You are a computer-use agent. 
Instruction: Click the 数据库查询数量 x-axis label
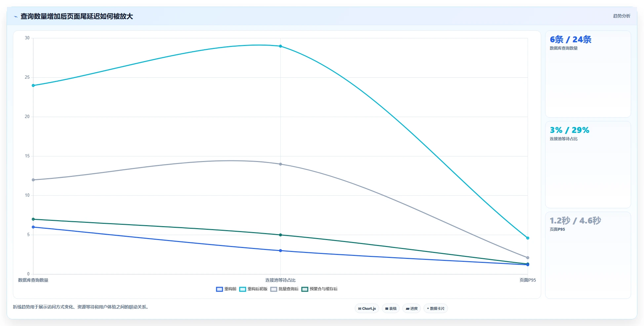(33, 280)
